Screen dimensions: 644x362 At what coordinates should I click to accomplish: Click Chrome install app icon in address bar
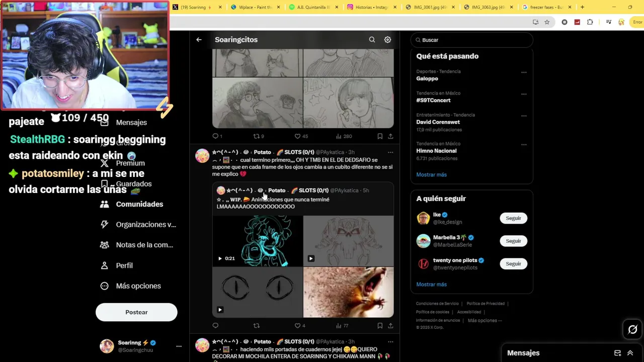(x=536, y=22)
